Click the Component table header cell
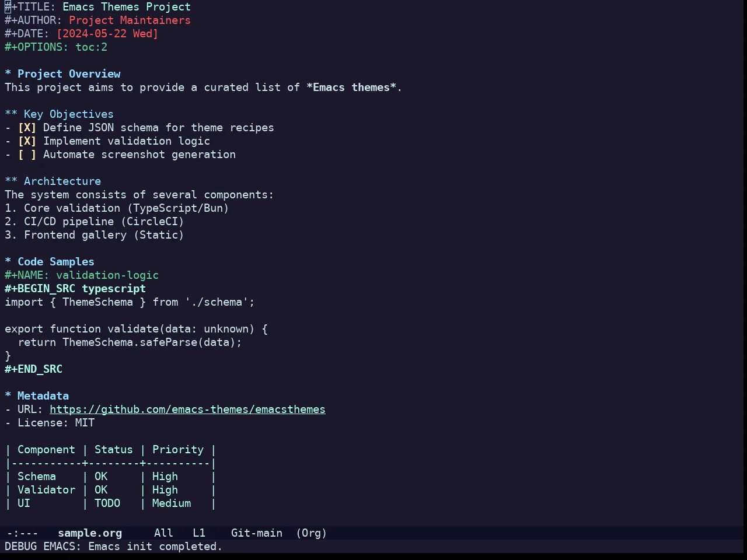The width and height of the screenshot is (747, 560). (x=46, y=450)
